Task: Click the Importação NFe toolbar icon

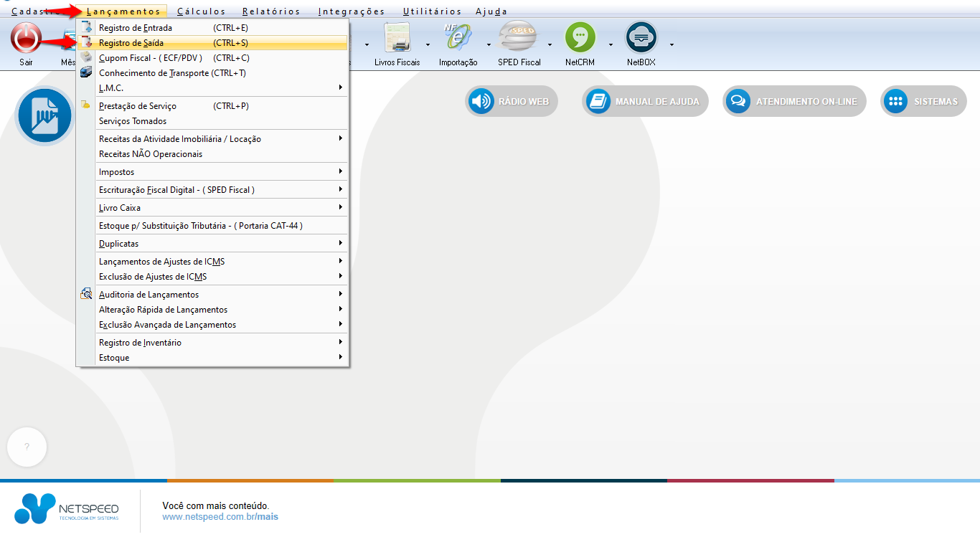Action: tap(458, 39)
